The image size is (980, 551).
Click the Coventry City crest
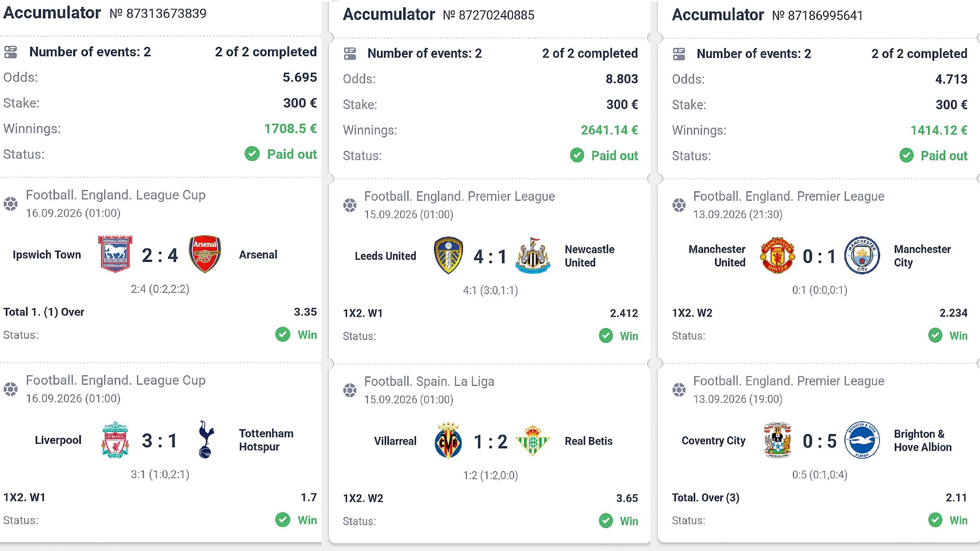point(777,440)
